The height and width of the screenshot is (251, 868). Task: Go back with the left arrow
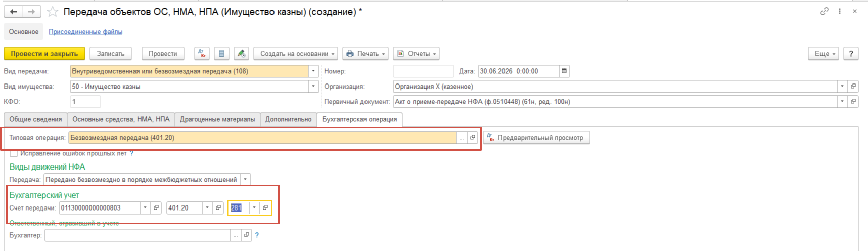click(x=14, y=12)
